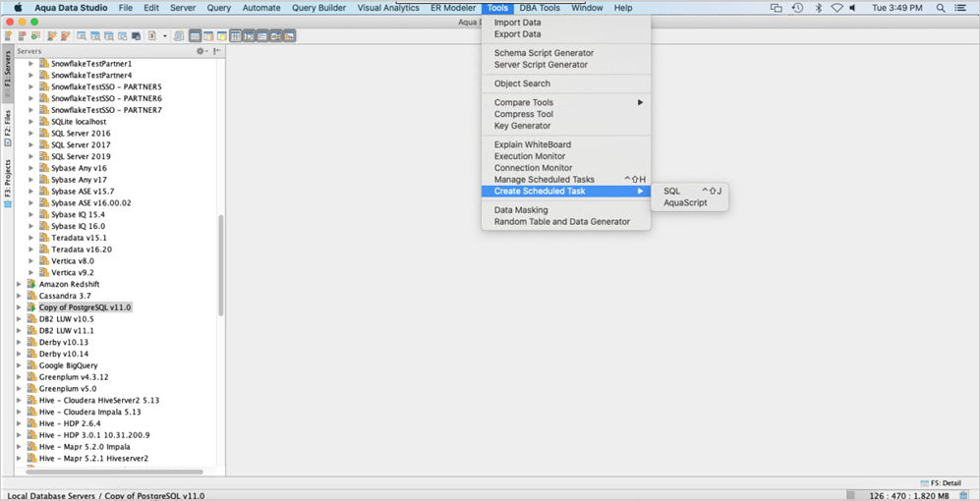Click the Vertica v9.2 server icon
Viewport: 980px width, 501px height.
pyautogui.click(x=44, y=272)
